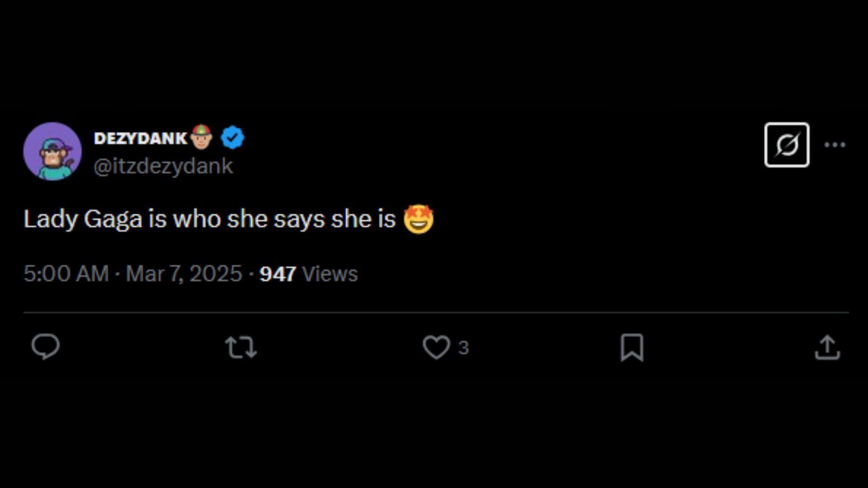The width and height of the screenshot is (868, 488).
Task: Repost the tweet using the arrows icon
Action: coord(241,347)
